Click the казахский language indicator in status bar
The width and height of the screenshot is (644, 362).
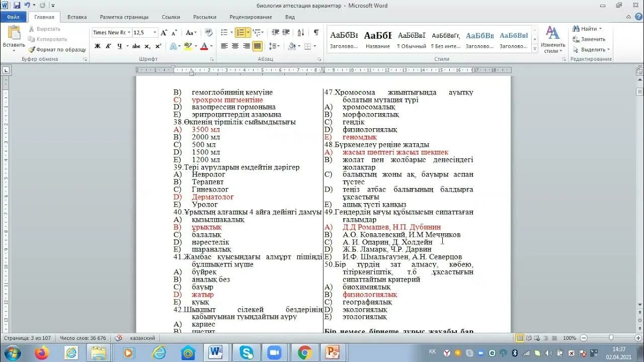pos(142,338)
